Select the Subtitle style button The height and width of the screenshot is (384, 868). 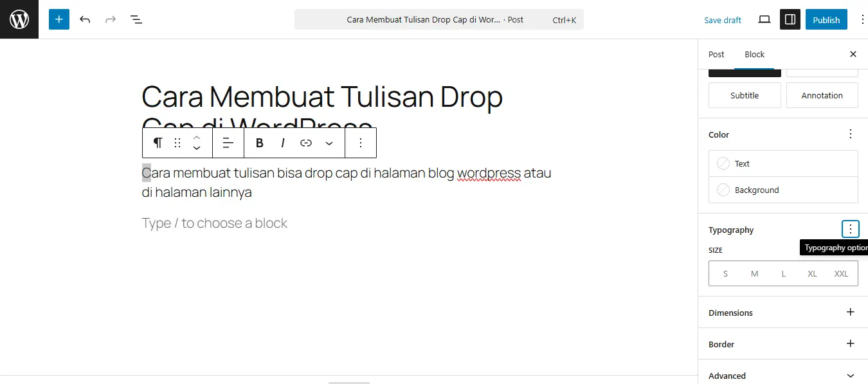[745, 95]
